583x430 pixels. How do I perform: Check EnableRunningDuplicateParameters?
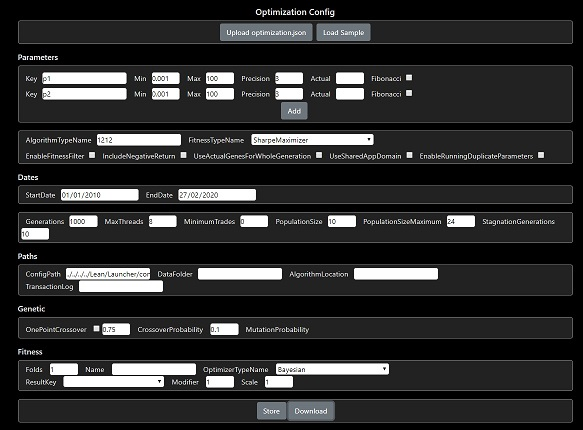tap(541, 155)
